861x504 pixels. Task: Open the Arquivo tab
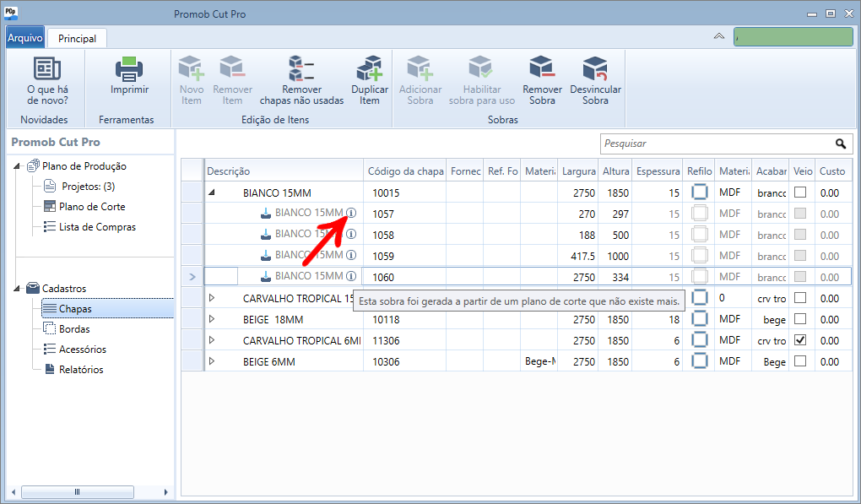pos(24,38)
